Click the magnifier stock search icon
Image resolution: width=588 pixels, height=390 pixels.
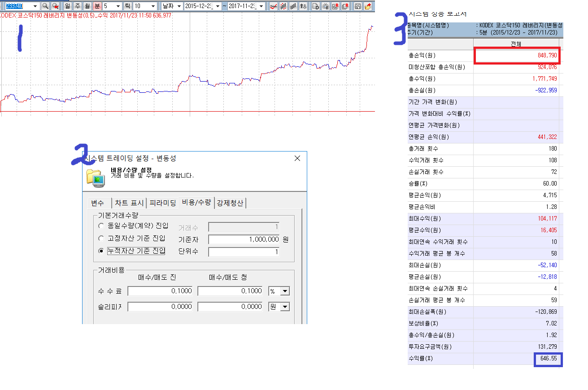[45, 6]
